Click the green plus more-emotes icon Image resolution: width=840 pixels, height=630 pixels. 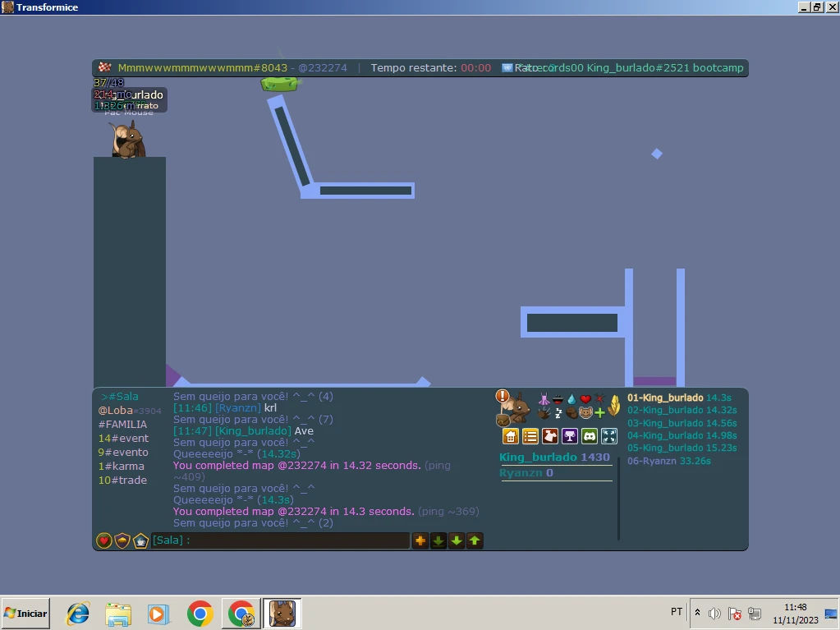pyautogui.click(x=599, y=413)
